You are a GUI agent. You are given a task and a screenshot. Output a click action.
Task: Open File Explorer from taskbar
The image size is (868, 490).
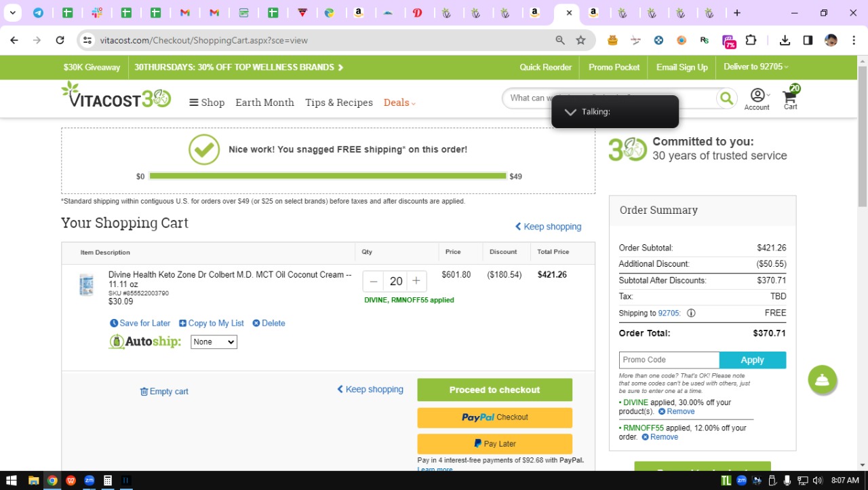[33, 480]
